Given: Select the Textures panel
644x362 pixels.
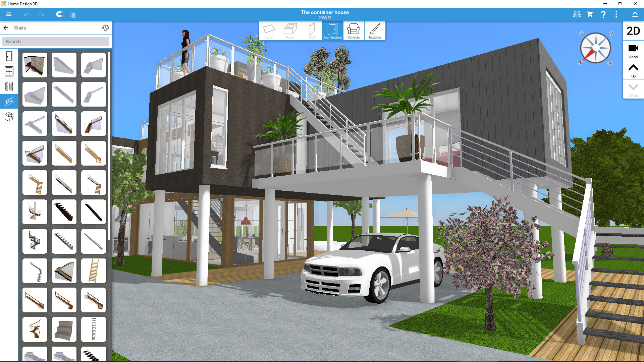Looking at the screenshot, I should coord(374,31).
